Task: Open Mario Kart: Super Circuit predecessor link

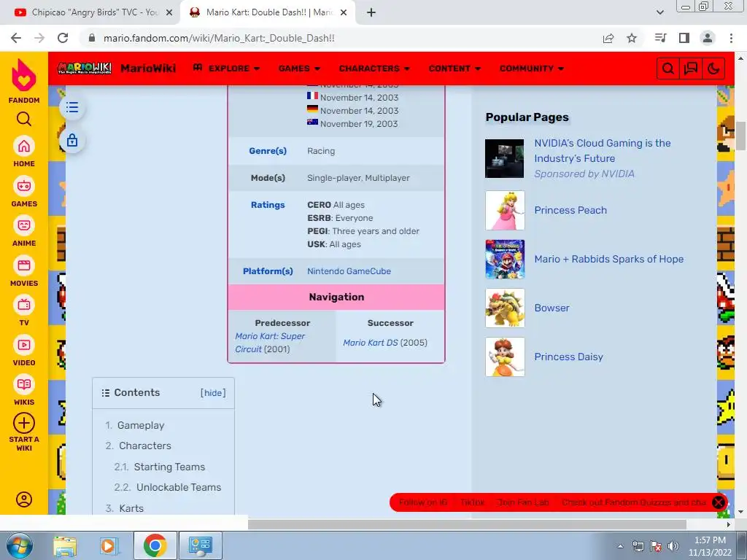Action: [270, 343]
